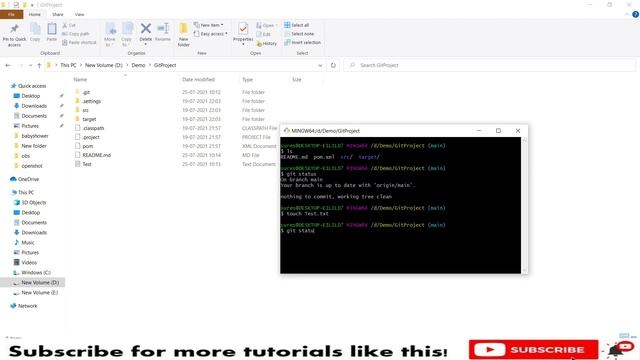Click Select none in ribbon

(299, 34)
